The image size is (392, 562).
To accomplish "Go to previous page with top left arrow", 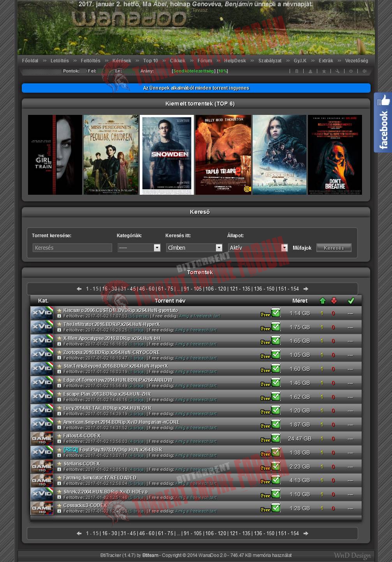I will 79,289.
